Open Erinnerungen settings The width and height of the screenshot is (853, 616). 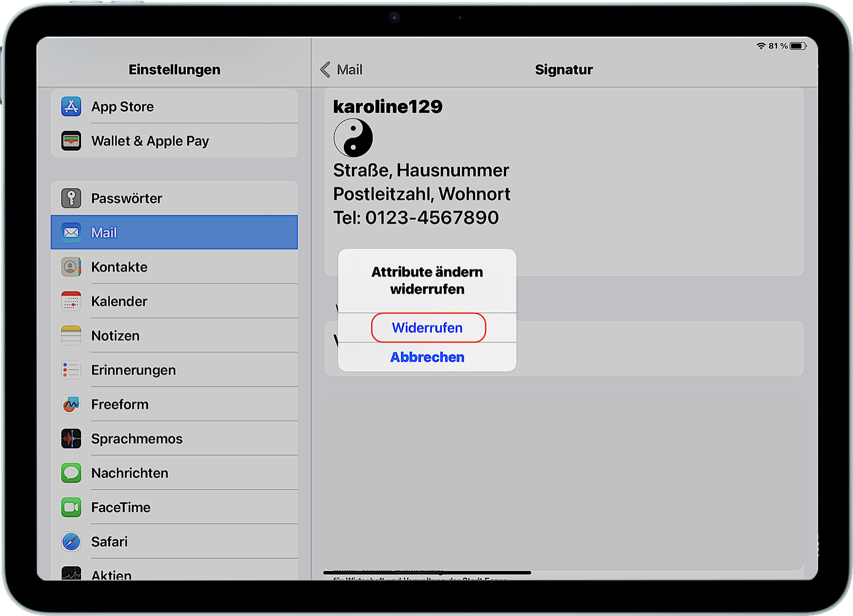point(174,370)
